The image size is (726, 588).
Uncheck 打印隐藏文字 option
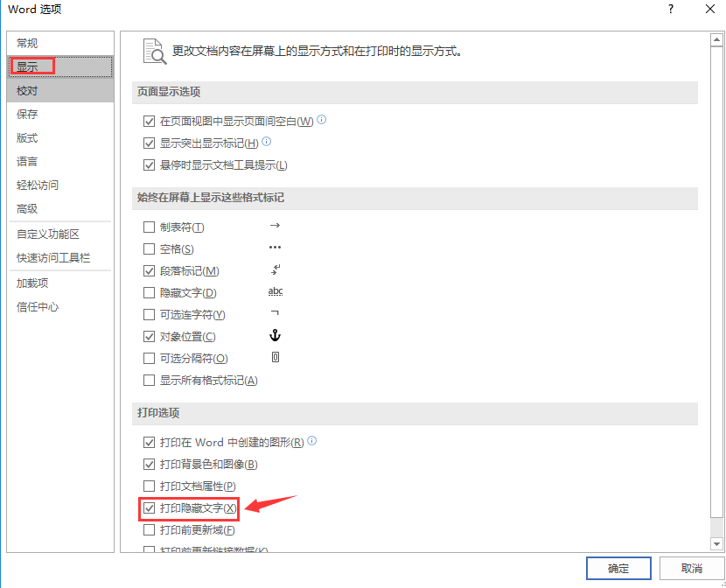tap(149, 508)
